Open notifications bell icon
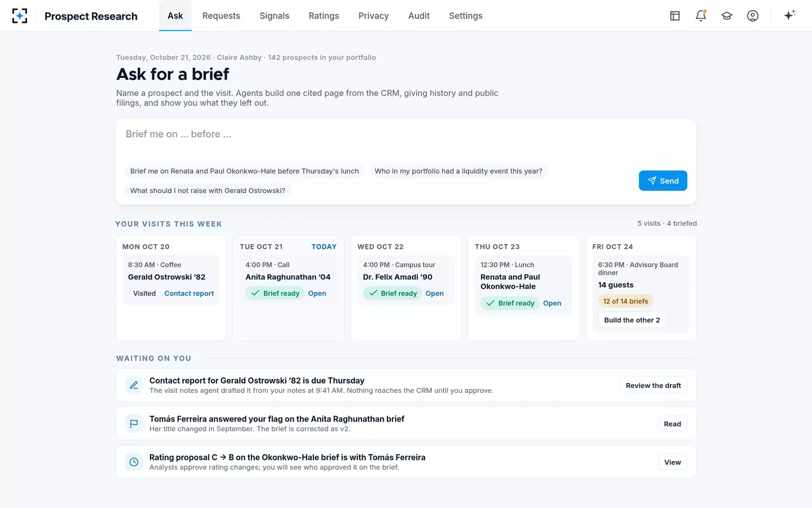 pyautogui.click(x=701, y=16)
